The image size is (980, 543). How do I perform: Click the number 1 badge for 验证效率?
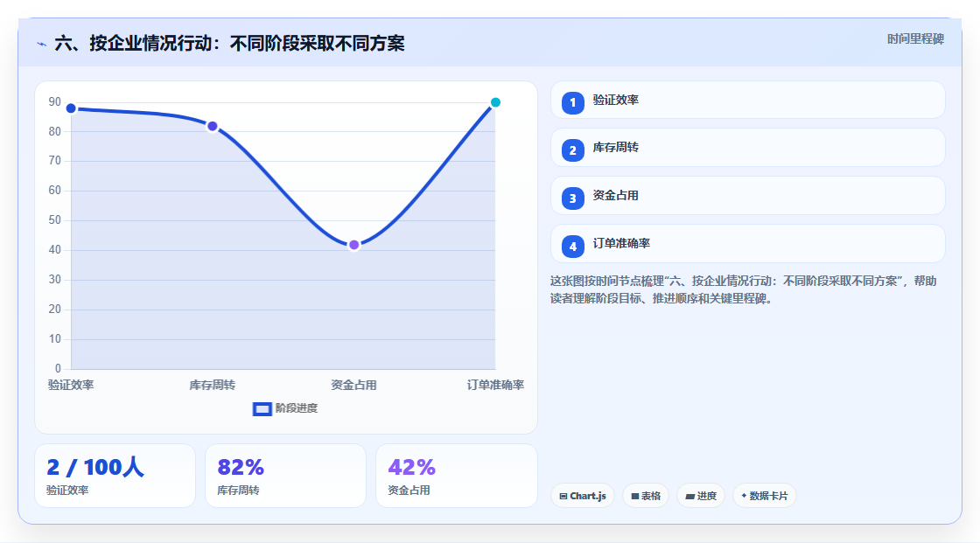[572, 103]
